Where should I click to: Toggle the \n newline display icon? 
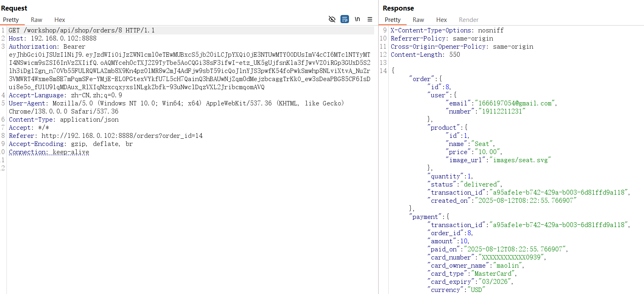point(357,19)
